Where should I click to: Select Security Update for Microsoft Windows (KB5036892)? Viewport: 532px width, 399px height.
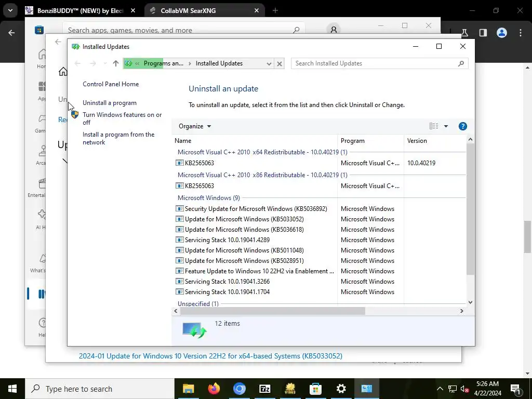click(x=319, y=209)
